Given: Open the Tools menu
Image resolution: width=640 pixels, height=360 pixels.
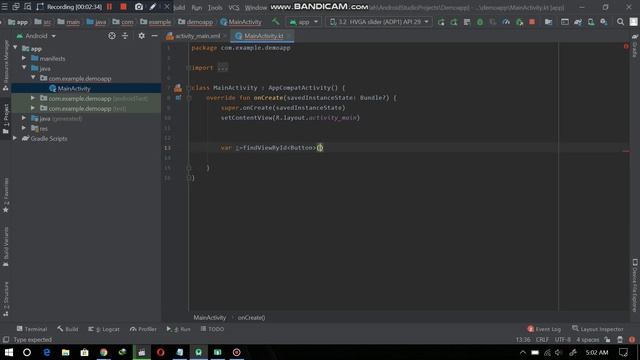Looking at the screenshot, I should 215,8.
